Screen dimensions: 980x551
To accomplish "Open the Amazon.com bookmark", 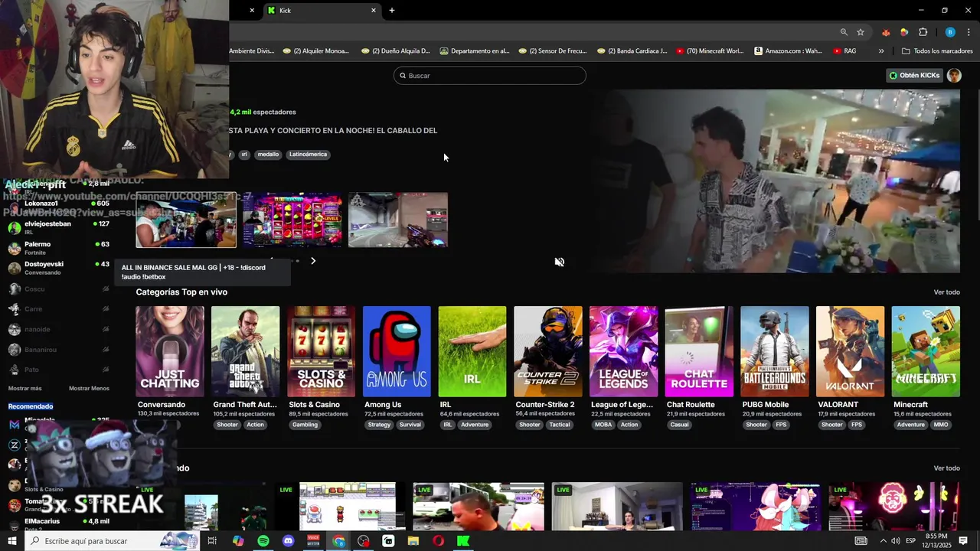I will point(788,51).
